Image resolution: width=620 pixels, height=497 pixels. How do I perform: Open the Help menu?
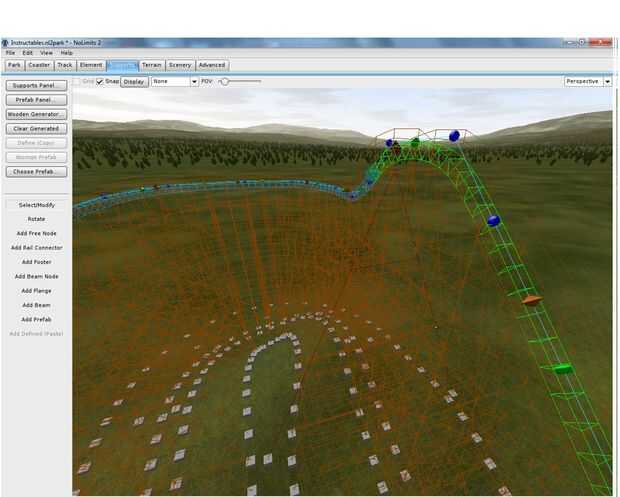click(66, 53)
